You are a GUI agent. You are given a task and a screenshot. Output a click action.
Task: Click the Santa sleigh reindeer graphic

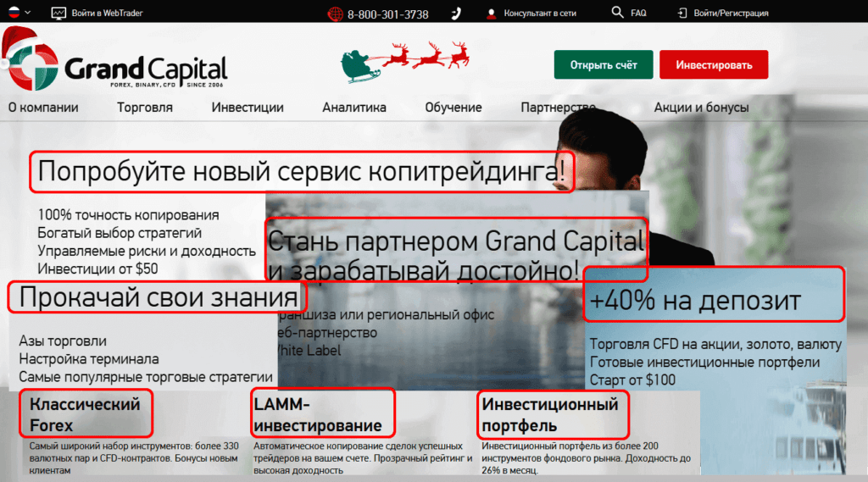coord(404,62)
